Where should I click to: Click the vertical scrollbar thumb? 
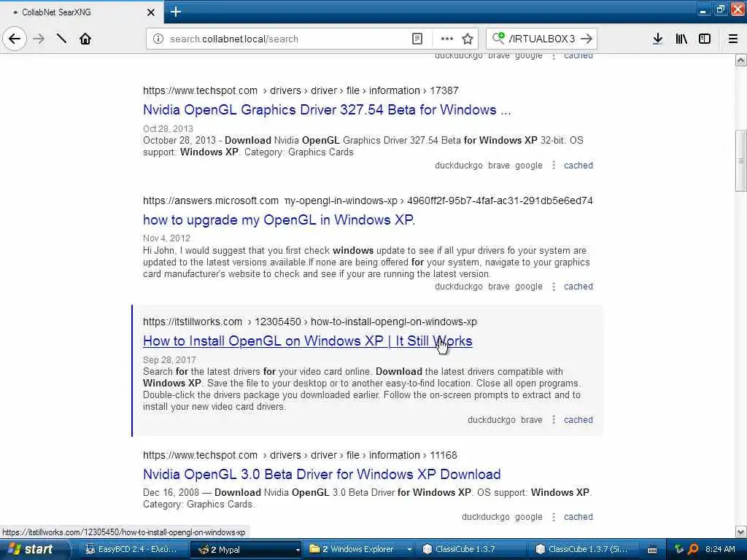741,160
